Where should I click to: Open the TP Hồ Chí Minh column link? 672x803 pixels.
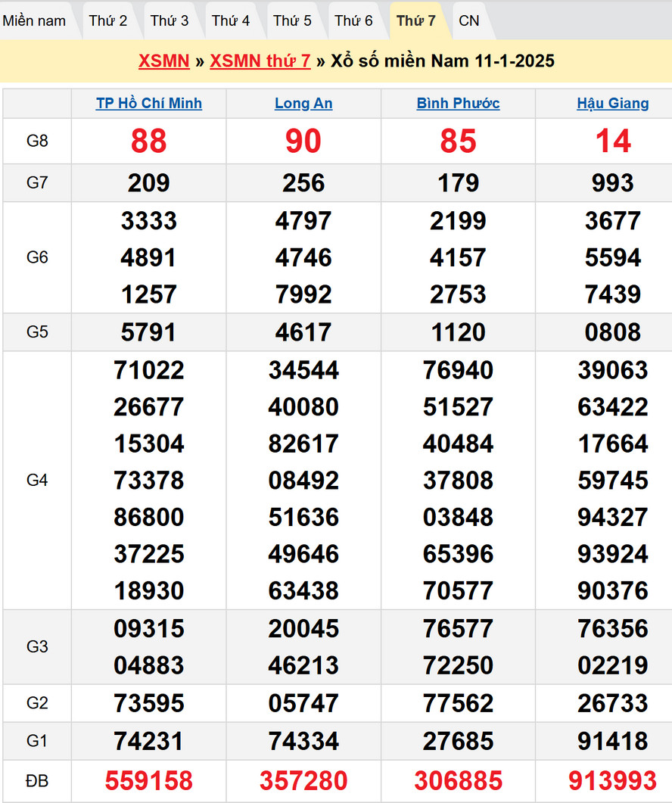(x=149, y=104)
